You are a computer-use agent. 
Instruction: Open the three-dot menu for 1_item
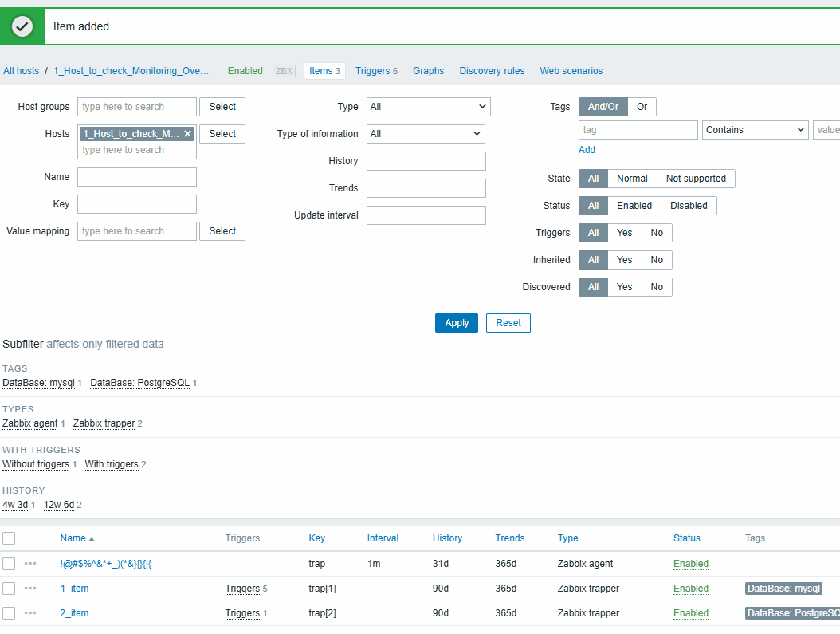[30, 589]
